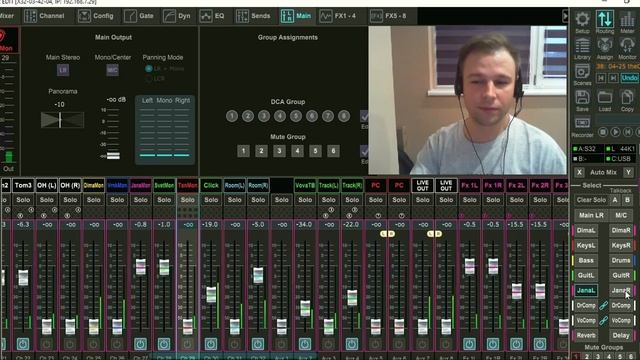
Task: Select the KeysR bus button
Action: [621, 246]
